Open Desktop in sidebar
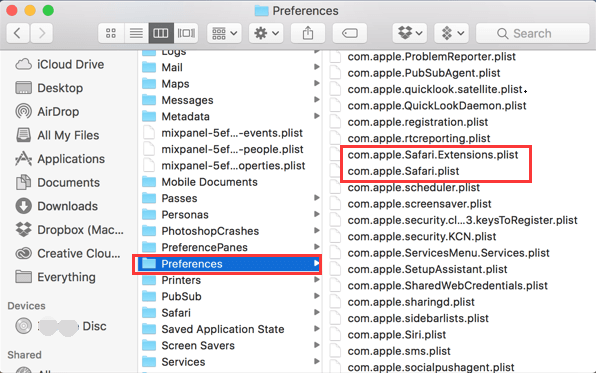This screenshot has width=596, height=373. click(49, 88)
